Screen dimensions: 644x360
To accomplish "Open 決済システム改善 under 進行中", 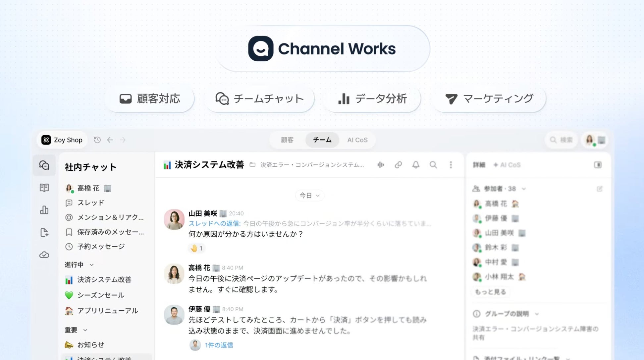I will (x=98, y=280).
